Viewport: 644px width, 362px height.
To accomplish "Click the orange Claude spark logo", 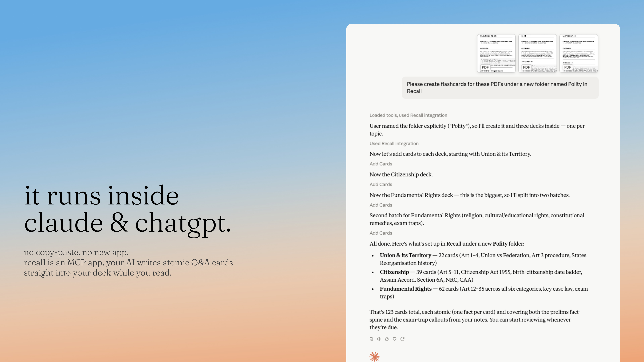I will click(374, 357).
